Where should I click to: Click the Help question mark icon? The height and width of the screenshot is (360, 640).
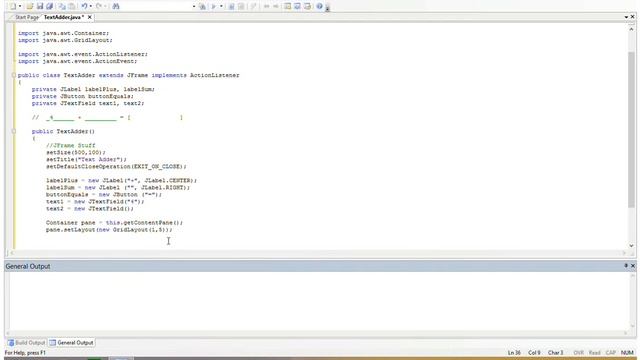click(x=320, y=6)
